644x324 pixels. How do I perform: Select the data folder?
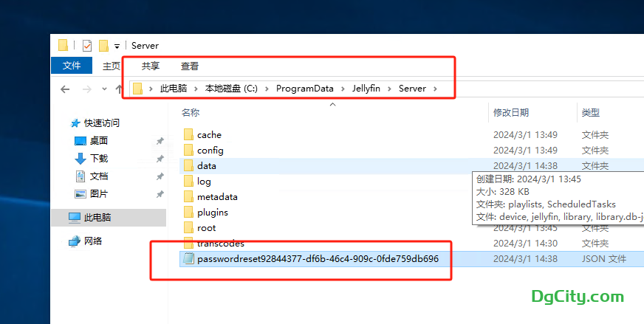coord(207,166)
